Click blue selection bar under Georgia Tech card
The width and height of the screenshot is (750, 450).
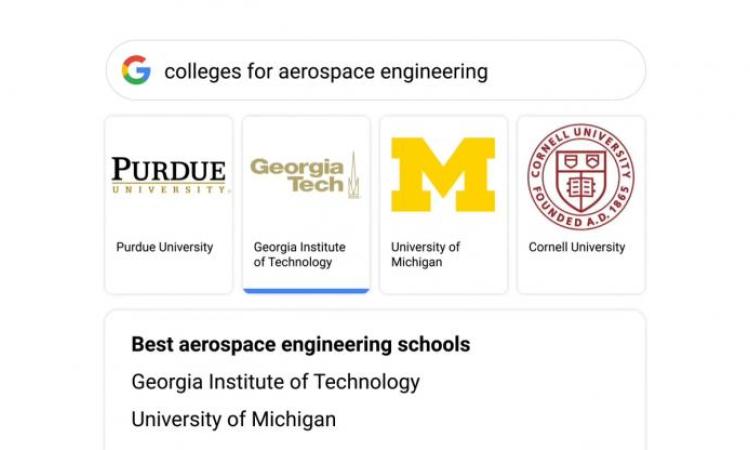tap(306, 291)
